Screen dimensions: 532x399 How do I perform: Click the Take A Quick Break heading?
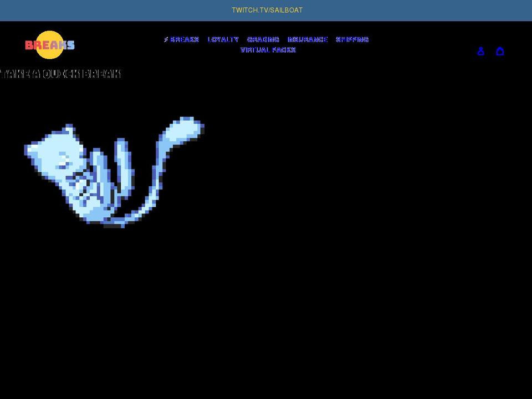tap(60, 74)
